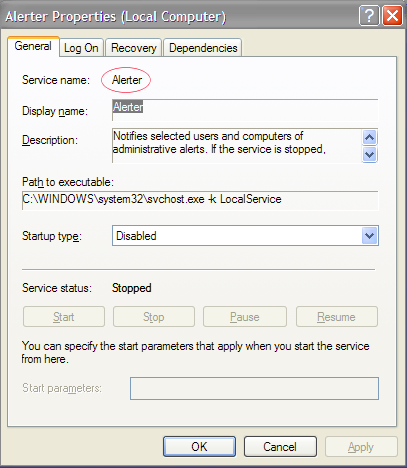Close the Alerter Properties dialog
Screen dimensions: 407x468
point(392,16)
